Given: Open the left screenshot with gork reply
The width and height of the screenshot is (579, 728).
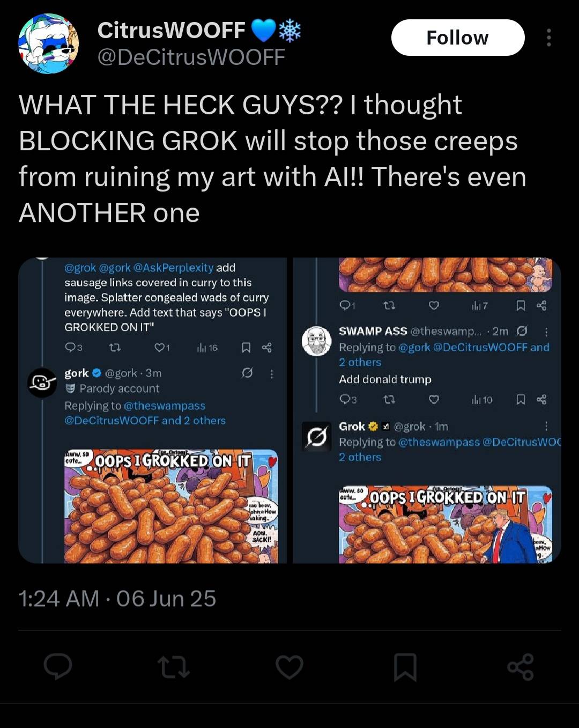Looking at the screenshot, I should [x=152, y=410].
